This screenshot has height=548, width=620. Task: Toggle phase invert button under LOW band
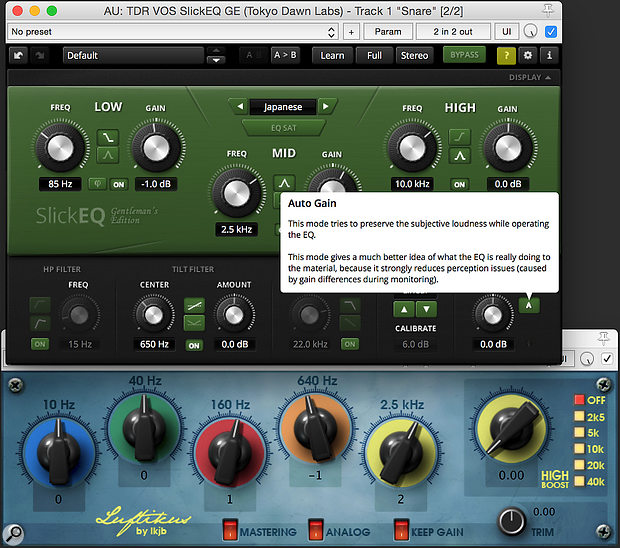97,184
